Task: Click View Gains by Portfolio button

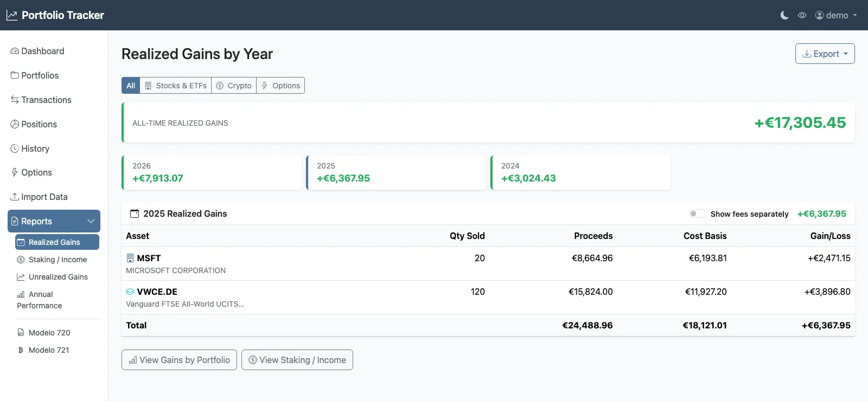Action: 179,360
